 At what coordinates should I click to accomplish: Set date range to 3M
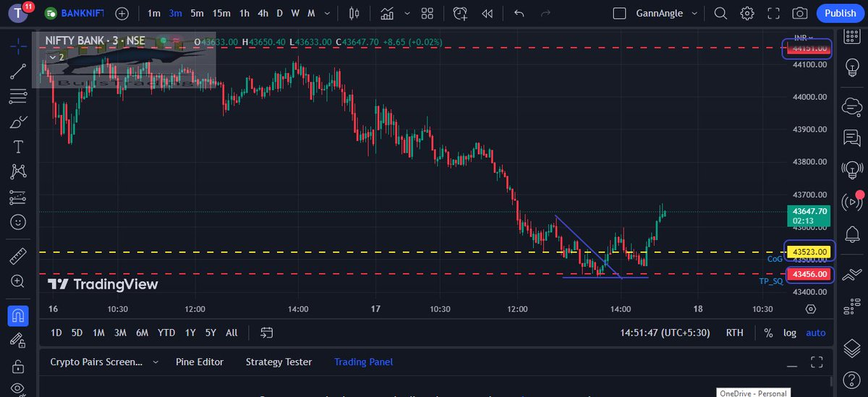pyautogui.click(x=120, y=333)
